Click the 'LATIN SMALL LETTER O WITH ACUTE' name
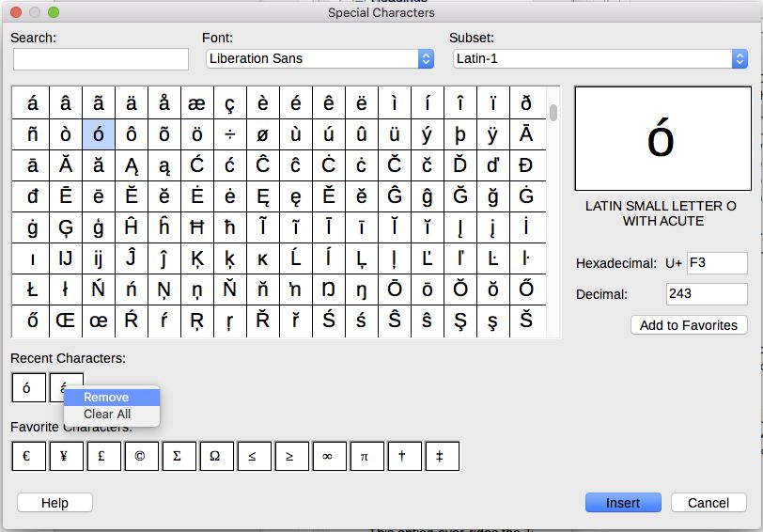 tap(662, 213)
